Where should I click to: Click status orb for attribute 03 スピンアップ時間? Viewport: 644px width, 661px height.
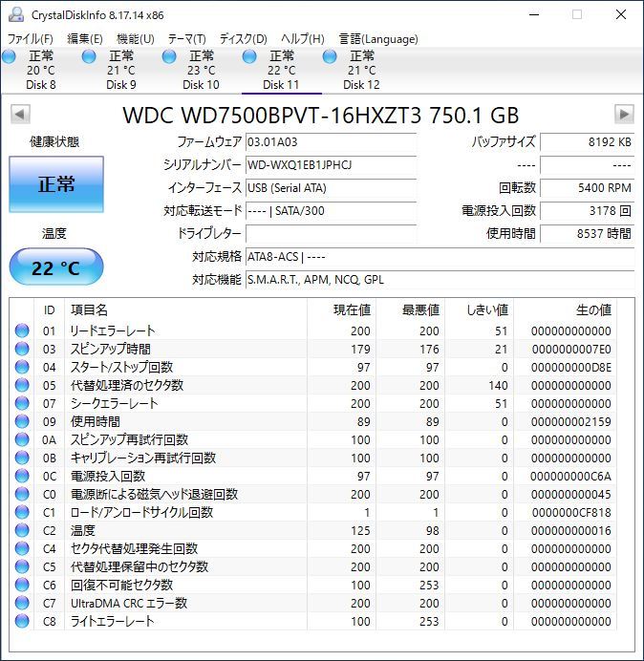point(22,349)
